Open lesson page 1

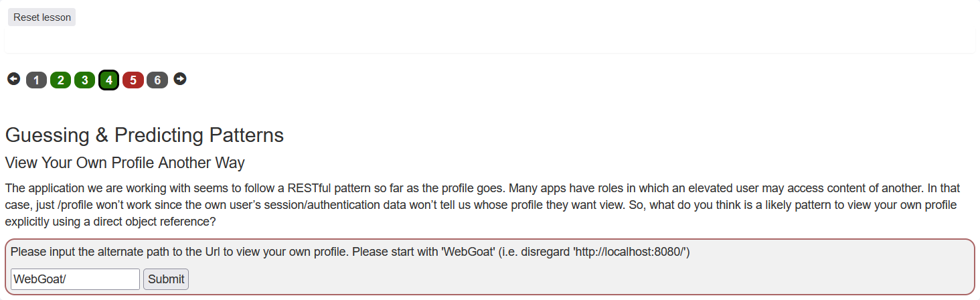tap(36, 80)
